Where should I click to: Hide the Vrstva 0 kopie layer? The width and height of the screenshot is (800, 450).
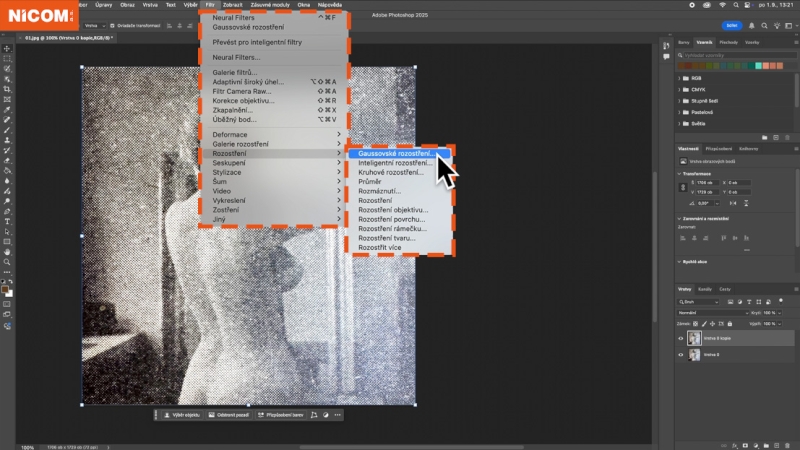pos(682,339)
